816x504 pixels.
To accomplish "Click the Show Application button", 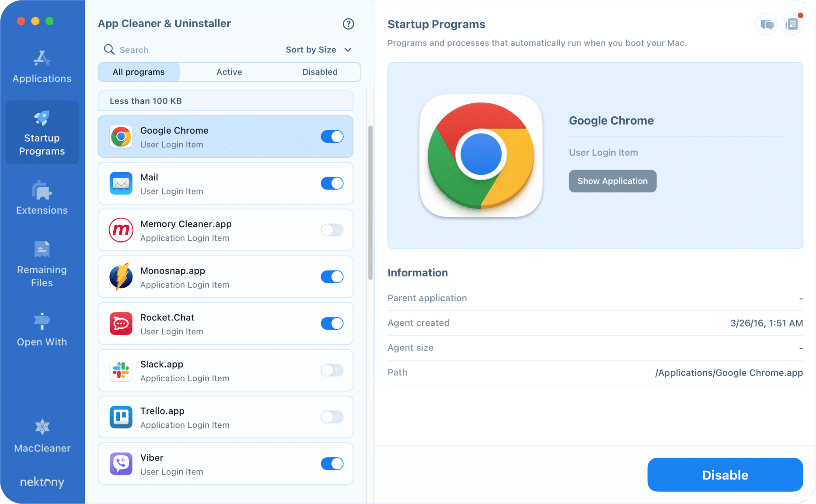I will [612, 181].
